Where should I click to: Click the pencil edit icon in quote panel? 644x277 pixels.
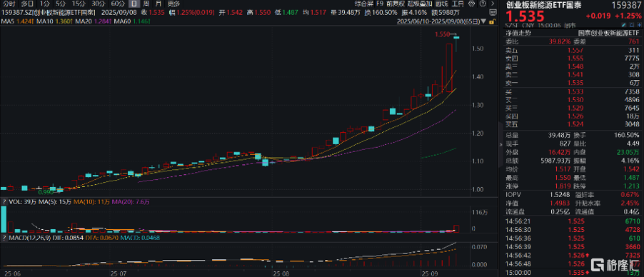623,25
